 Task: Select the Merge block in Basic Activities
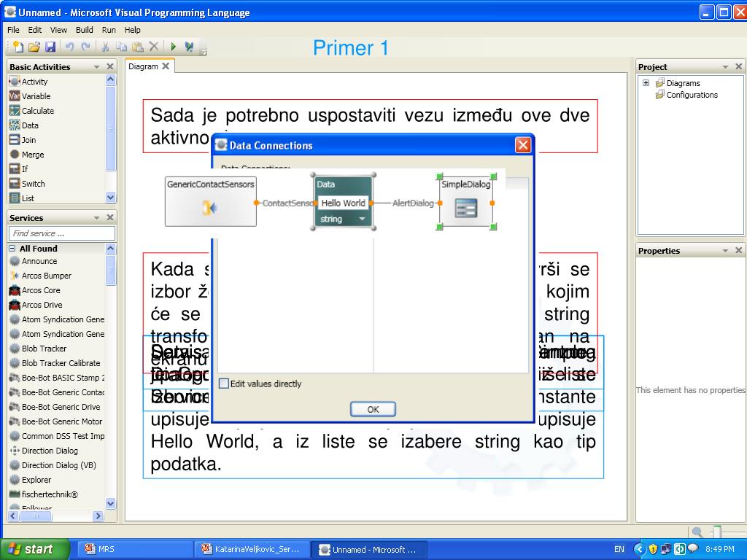pyautogui.click(x=27, y=155)
